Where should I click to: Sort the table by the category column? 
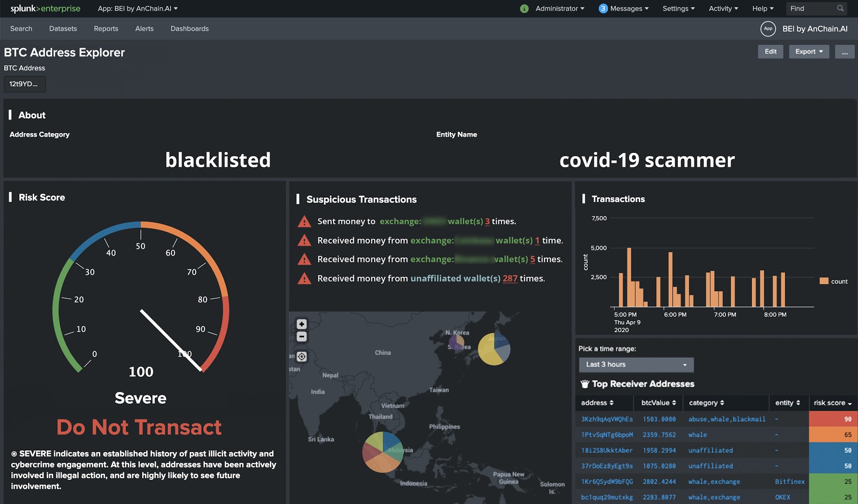click(x=706, y=403)
